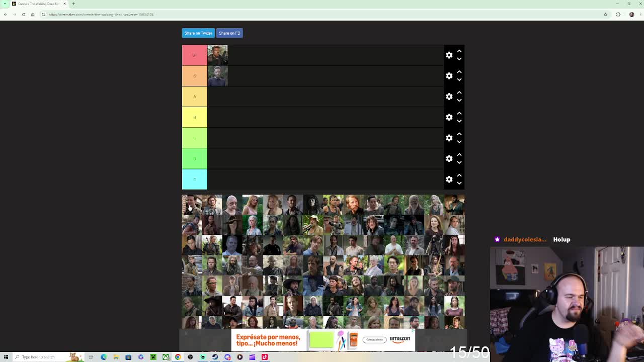Open the Chrome profile avatar
This screenshot has width=644, height=362.
[631, 14]
